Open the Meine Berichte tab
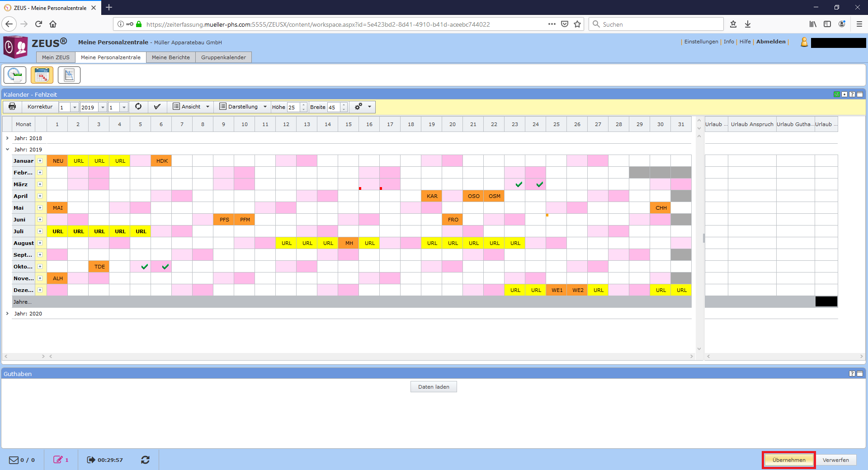 170,57
